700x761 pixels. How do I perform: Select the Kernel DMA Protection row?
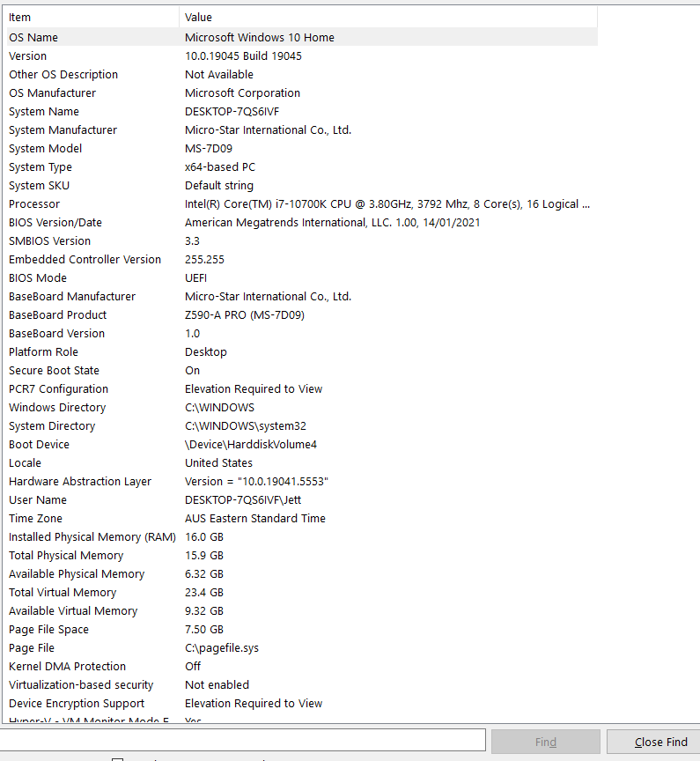coord(302,667)
